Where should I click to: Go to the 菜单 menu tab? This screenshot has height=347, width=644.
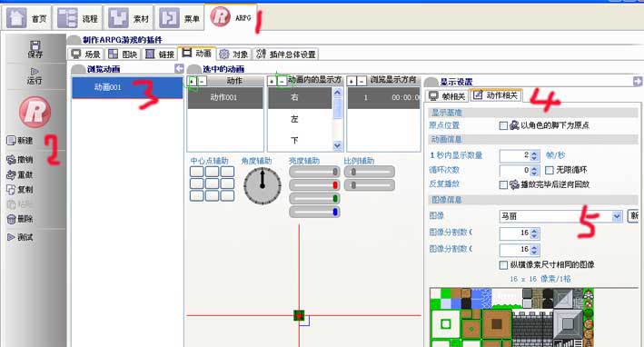tap(179, 18)
